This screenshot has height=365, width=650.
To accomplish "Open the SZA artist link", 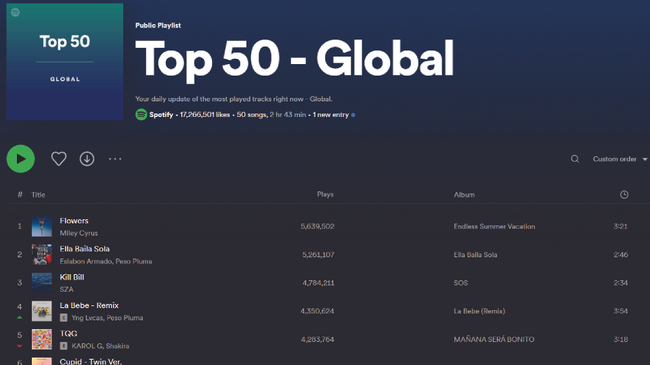I will [x=66, y=290].
